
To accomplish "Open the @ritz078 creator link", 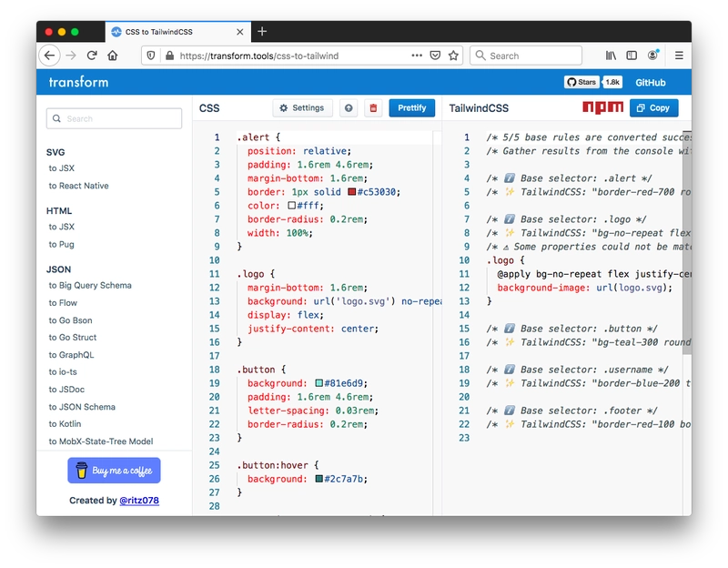I will [139, 501].
